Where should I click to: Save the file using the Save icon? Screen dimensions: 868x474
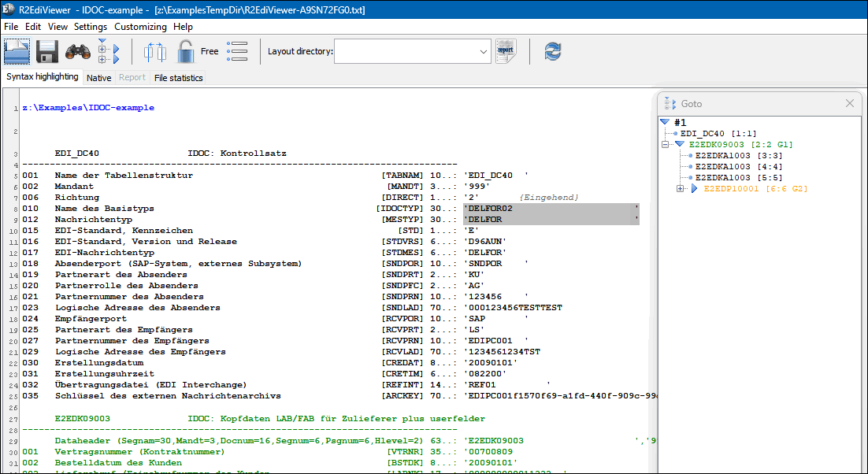click(47, 50)
